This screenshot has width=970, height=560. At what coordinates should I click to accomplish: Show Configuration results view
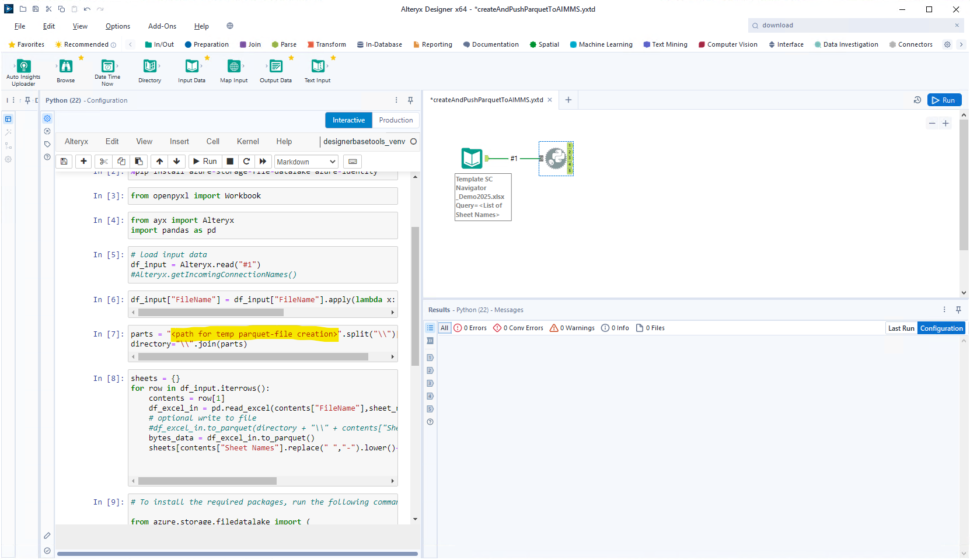click(x=941, y=328)
